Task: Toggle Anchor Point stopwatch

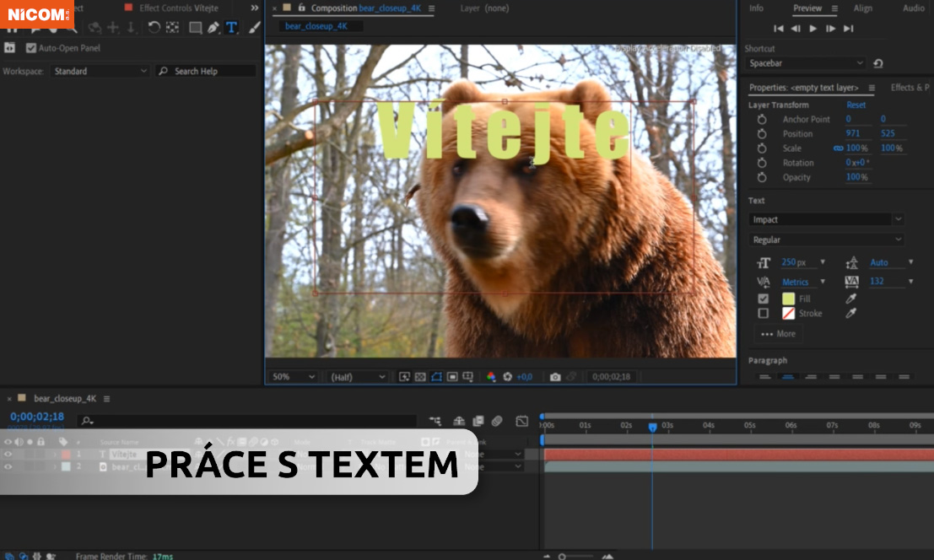Action: 762,119
